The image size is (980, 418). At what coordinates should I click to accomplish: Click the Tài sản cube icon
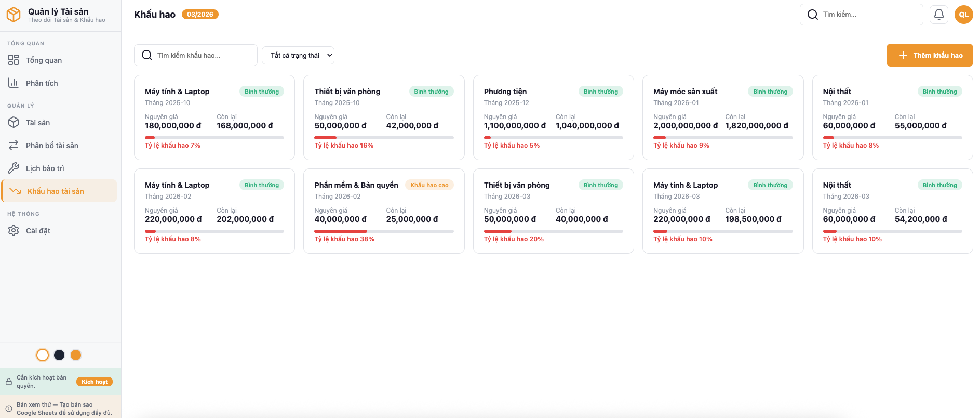(x=14, y=123)
